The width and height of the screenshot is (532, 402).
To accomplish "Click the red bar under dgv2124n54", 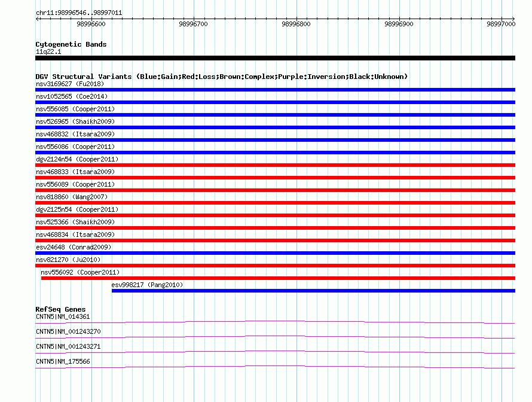I will (275, 165).
